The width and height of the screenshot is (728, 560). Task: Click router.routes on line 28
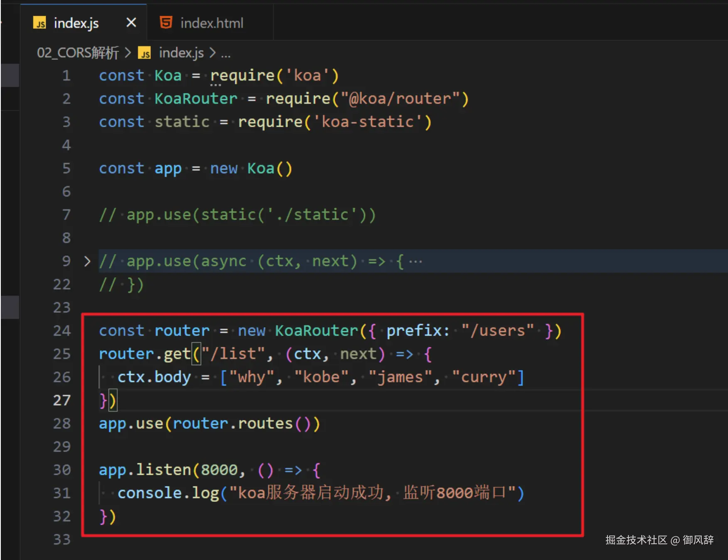pos(233,424)
